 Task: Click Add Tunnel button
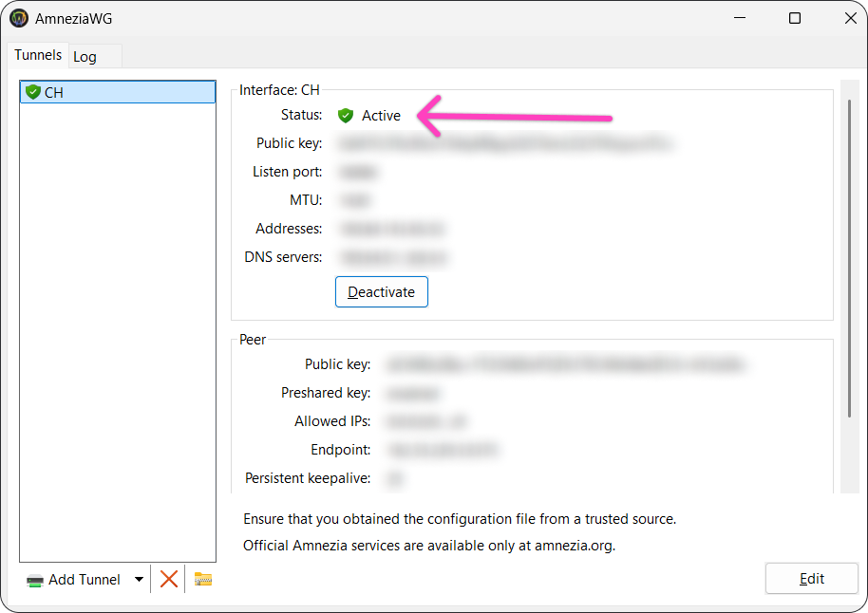[x=74, y=579]
